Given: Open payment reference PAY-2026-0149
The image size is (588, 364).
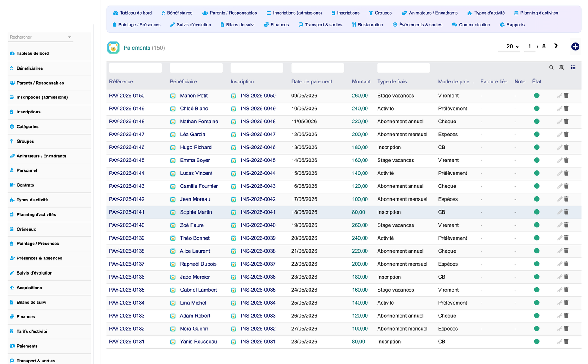Looking at the screenshot, I should coord(127,109).
